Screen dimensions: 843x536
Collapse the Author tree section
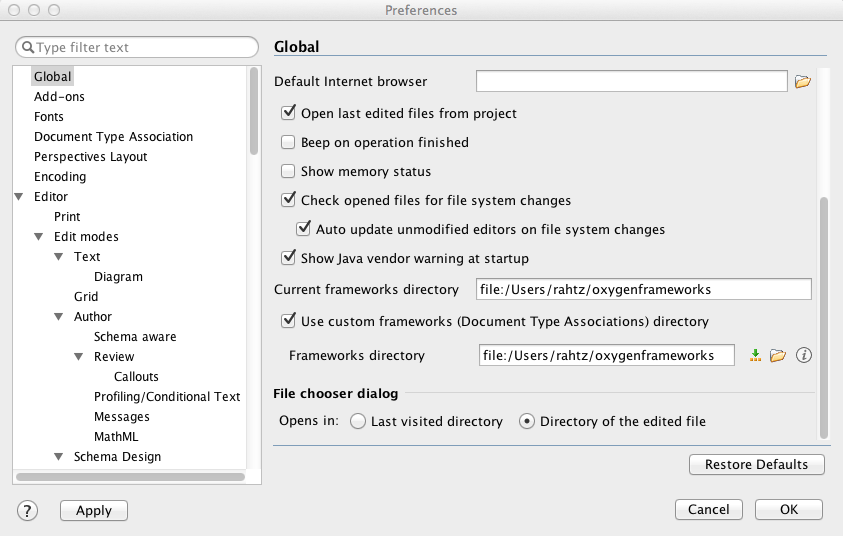click(60, 317)
